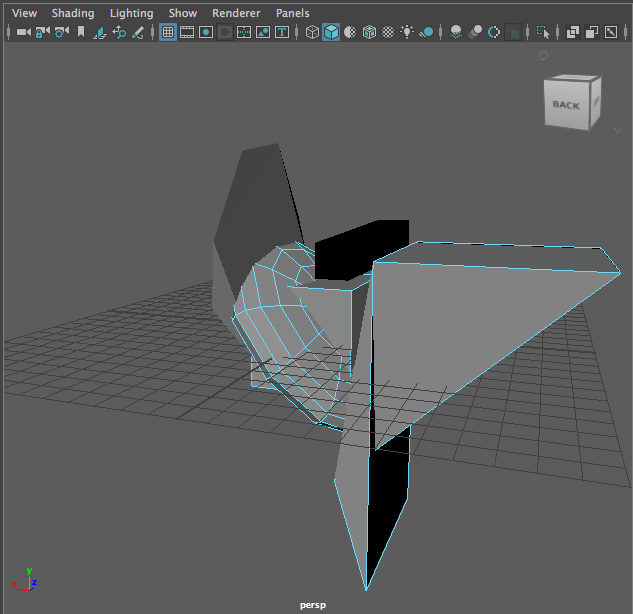The image size is (633, 614).
Task: Click the Lock Camera icon
Action: point(42,32)
